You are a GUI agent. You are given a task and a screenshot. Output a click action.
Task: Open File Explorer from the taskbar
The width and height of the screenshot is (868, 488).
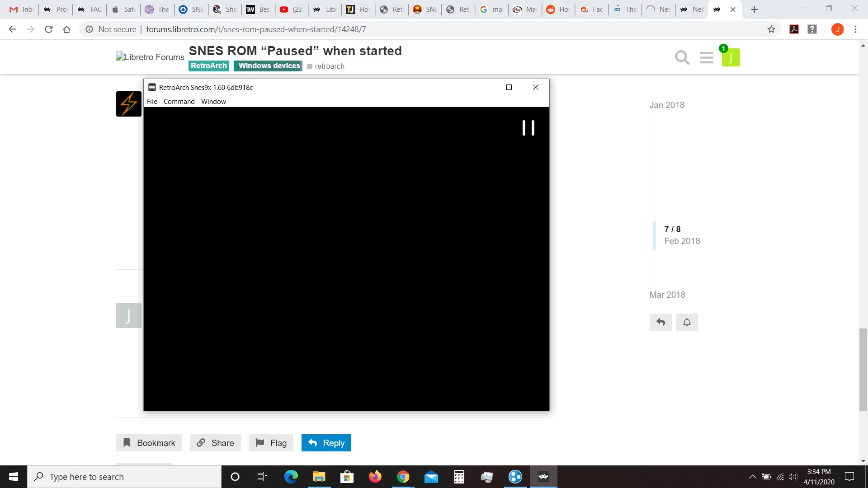pos(319,477)
